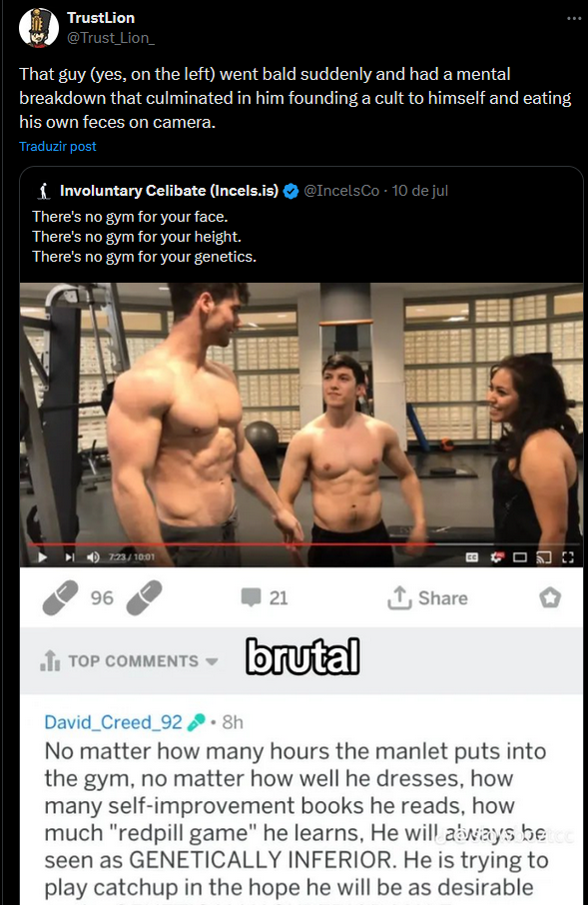Open the three-dot post options menu
The image size is (588, 905).
click(574, 18)
